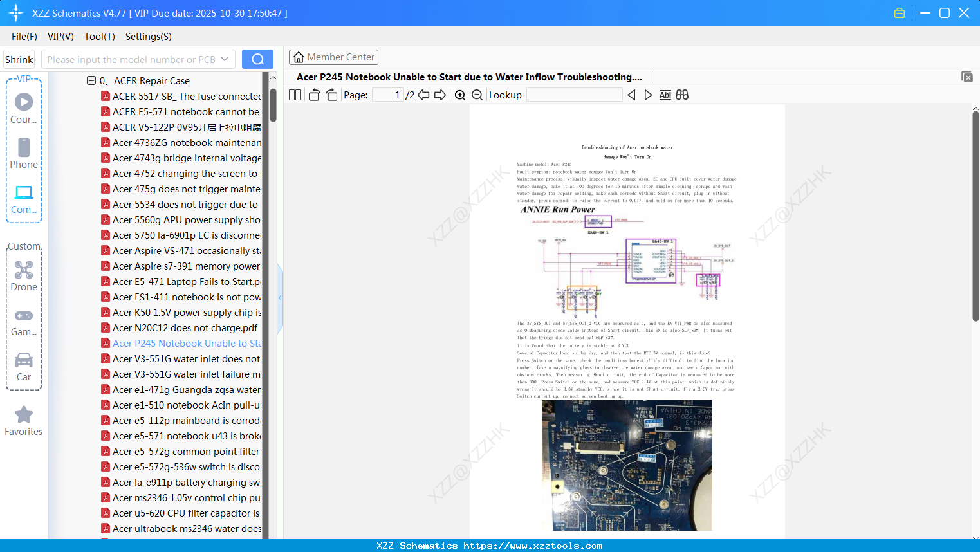Toggle the dual-page view icon
Screen dimensions: 980x552
(295, 95)
